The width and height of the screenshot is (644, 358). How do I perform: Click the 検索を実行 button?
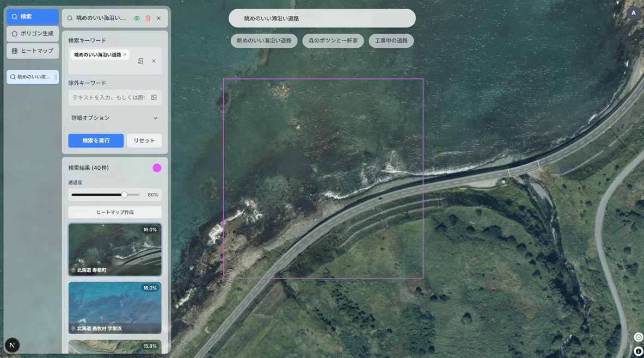pos(96,141)
